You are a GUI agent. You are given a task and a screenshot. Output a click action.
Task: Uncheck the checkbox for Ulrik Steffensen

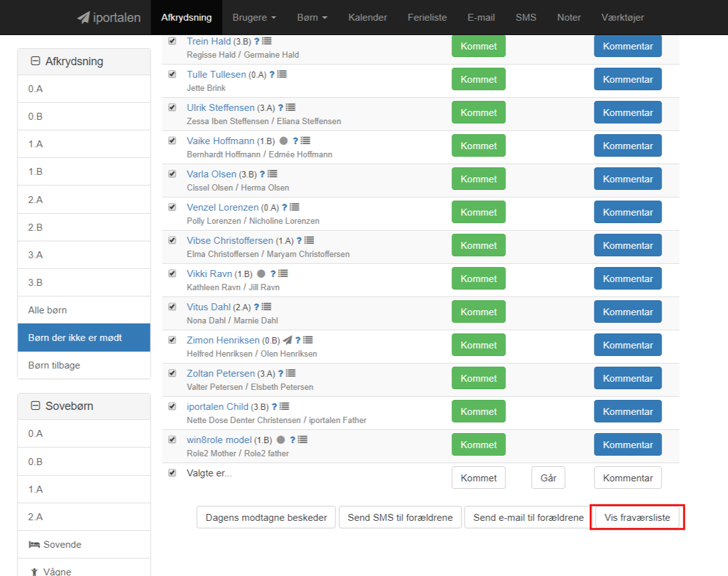click(172, 107)
